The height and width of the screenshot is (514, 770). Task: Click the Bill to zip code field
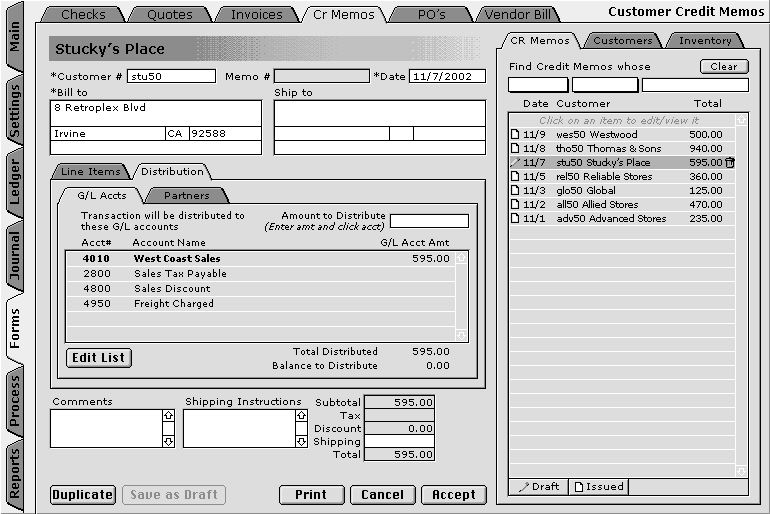[x=225, y=134]
